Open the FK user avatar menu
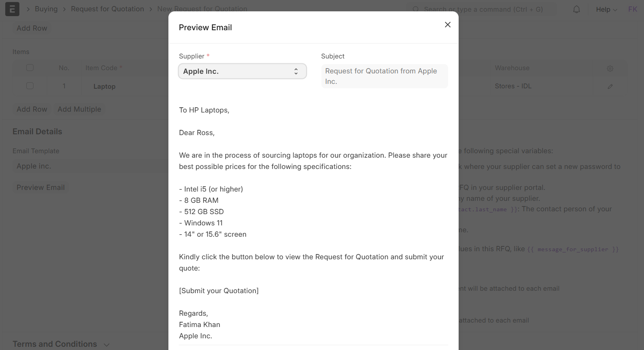Screen dimensions: 644x350 coord(632,9)
